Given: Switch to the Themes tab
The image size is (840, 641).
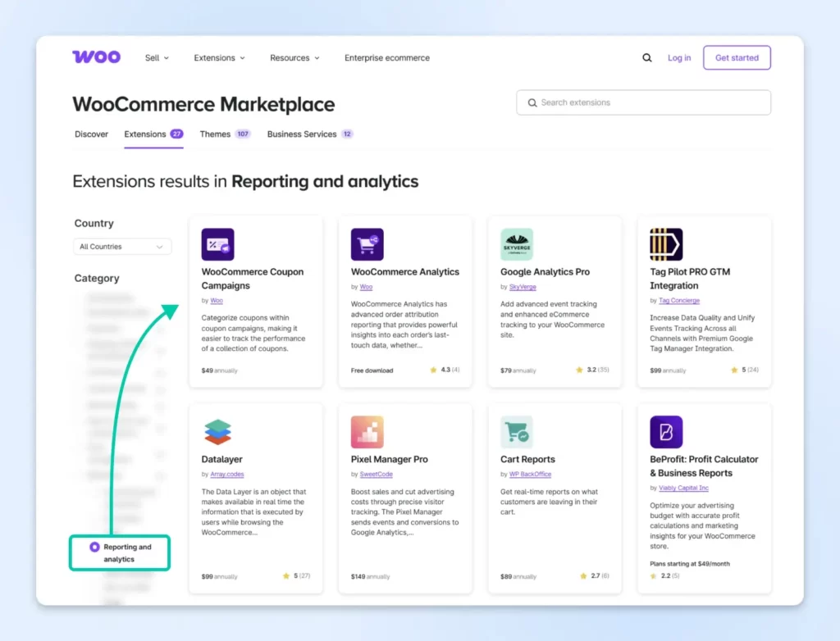Looking at the screenshot, I should tap(215, 134).
